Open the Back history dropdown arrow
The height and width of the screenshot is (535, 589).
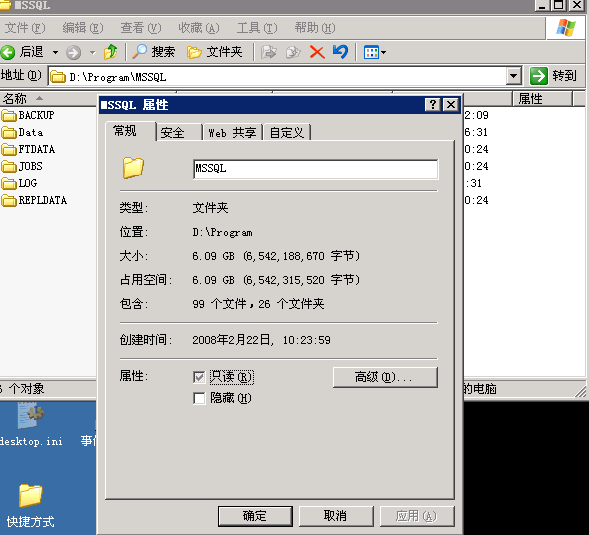tap(55, 52)
